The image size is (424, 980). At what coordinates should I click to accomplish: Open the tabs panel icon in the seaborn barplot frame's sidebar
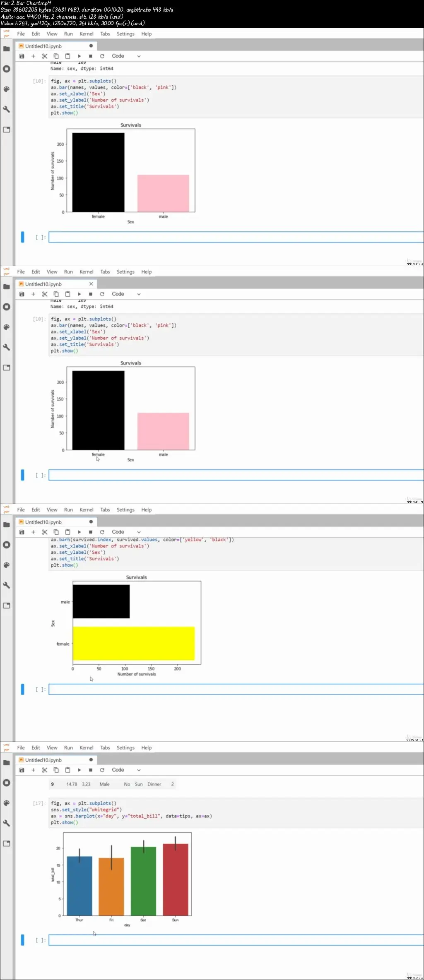(7, 843)
